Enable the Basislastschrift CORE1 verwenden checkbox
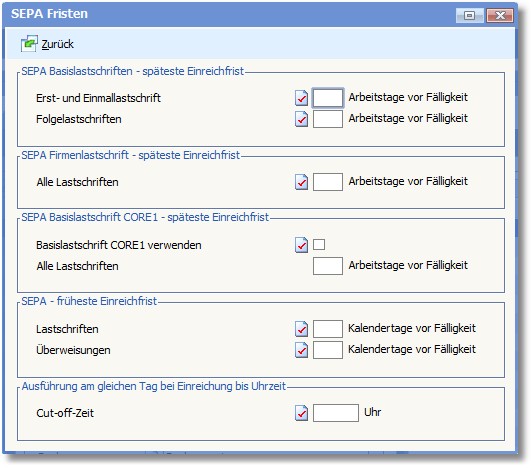 (x=319, y=244)
